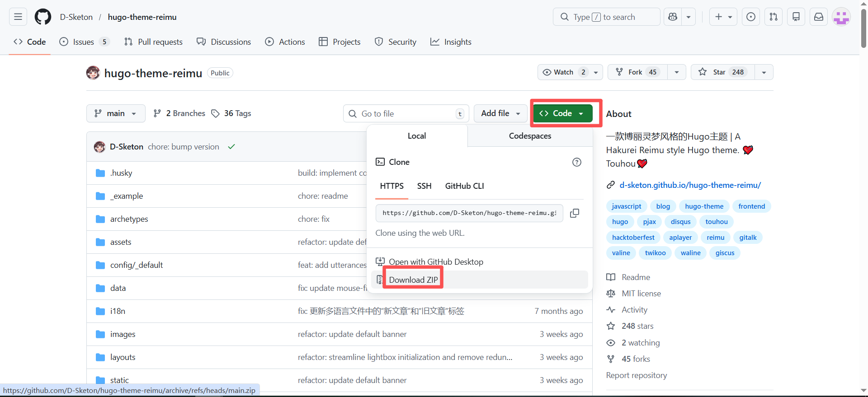Open the hamburger navigation menu
This screenshot has width=868, height=397.
coord(18,17)
